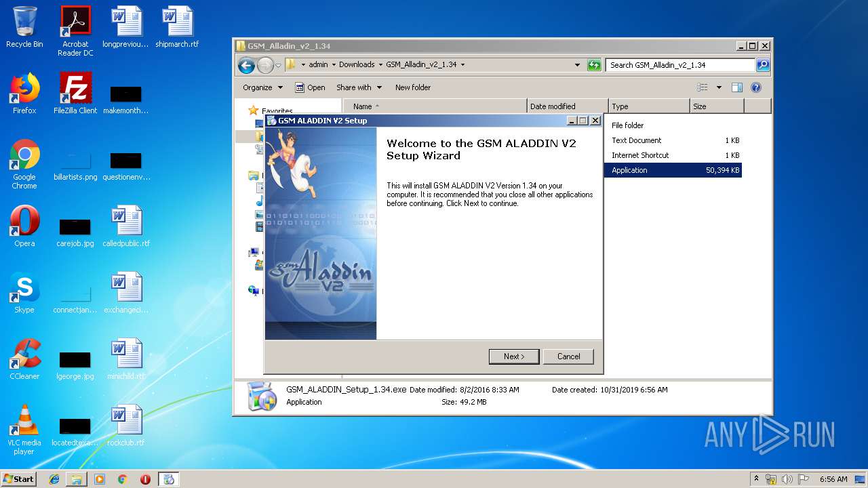Sort by Name column header
This screenshot has height=488, width=868.
(x=435, y=106)
